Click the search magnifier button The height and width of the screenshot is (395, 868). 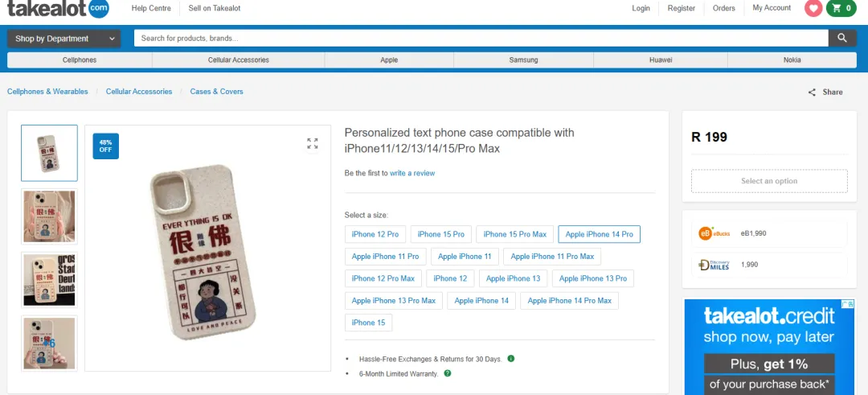(841, 38)
